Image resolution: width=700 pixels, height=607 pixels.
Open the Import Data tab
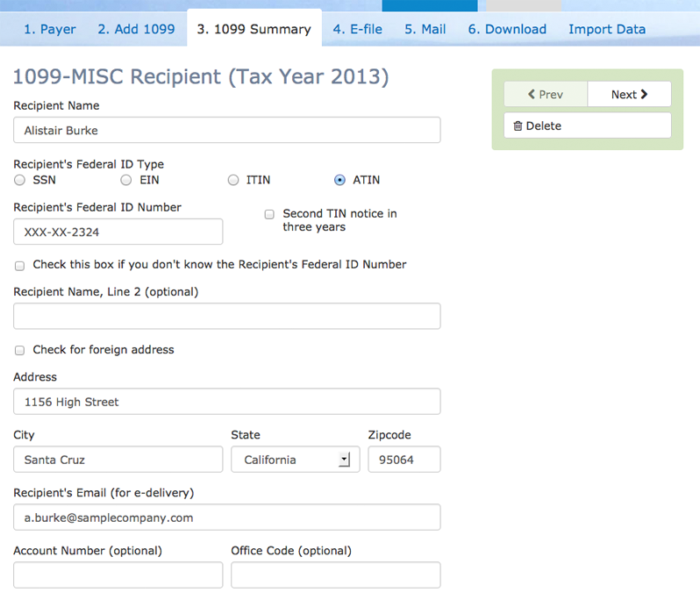click(x=606, y=29)
